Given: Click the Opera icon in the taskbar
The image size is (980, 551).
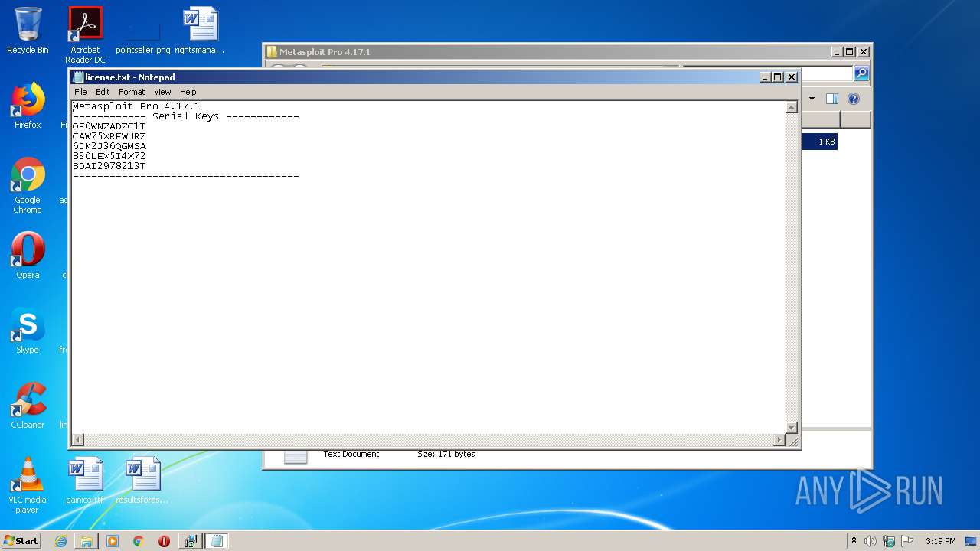Looking at the screenshot, I should coord(164,541).
